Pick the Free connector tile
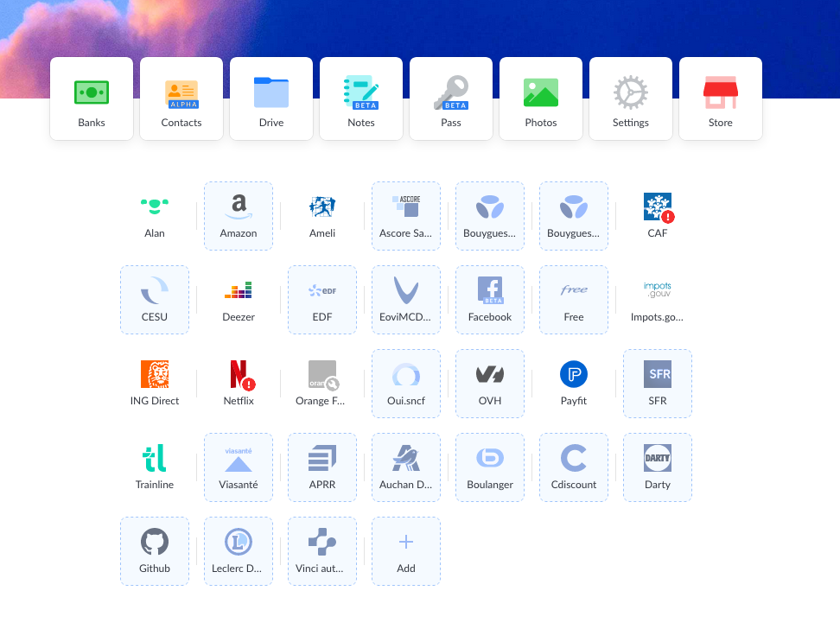The width and height of the screenshot is (840, 629). pyautogui.click(x=574, y=300)
